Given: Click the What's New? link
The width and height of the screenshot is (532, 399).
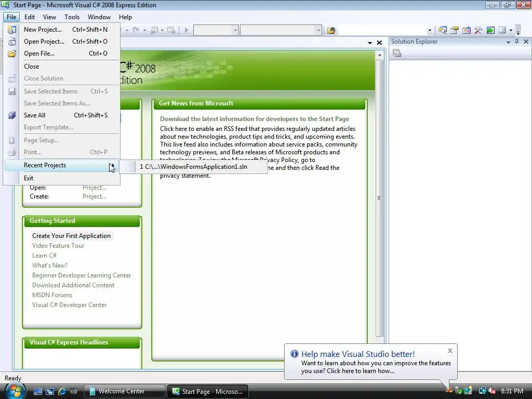Looking at the screenshot, I should [50, 265].
